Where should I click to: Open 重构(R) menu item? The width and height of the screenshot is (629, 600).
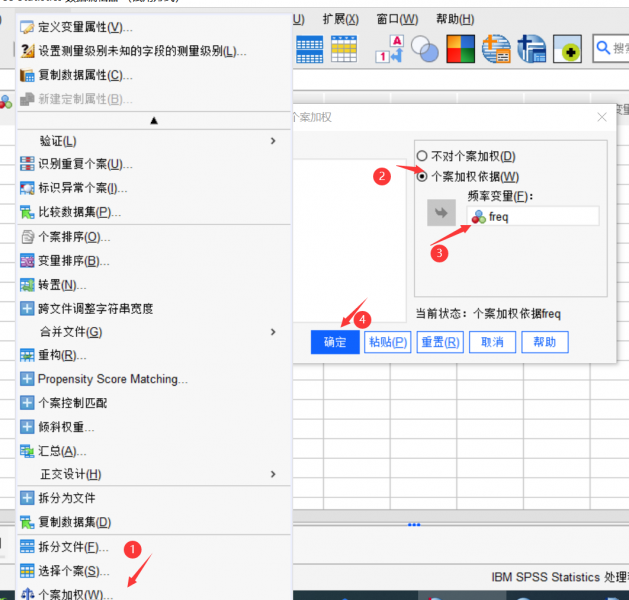tap(154, 355)
